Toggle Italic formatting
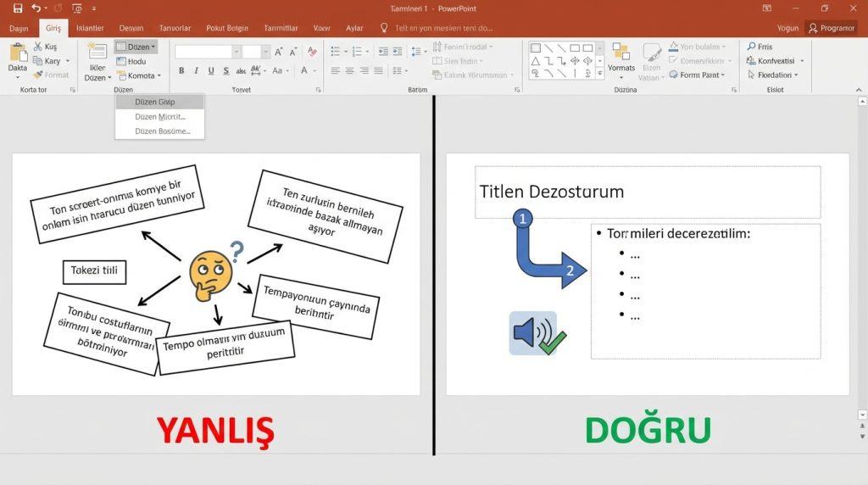Screen dimensions: 868x485 point(196,70)
